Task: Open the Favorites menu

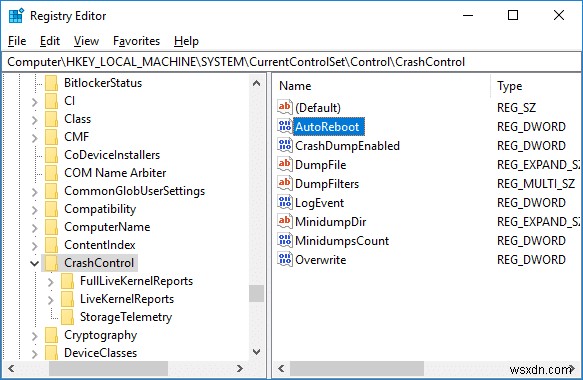Action: click(136, 41)
